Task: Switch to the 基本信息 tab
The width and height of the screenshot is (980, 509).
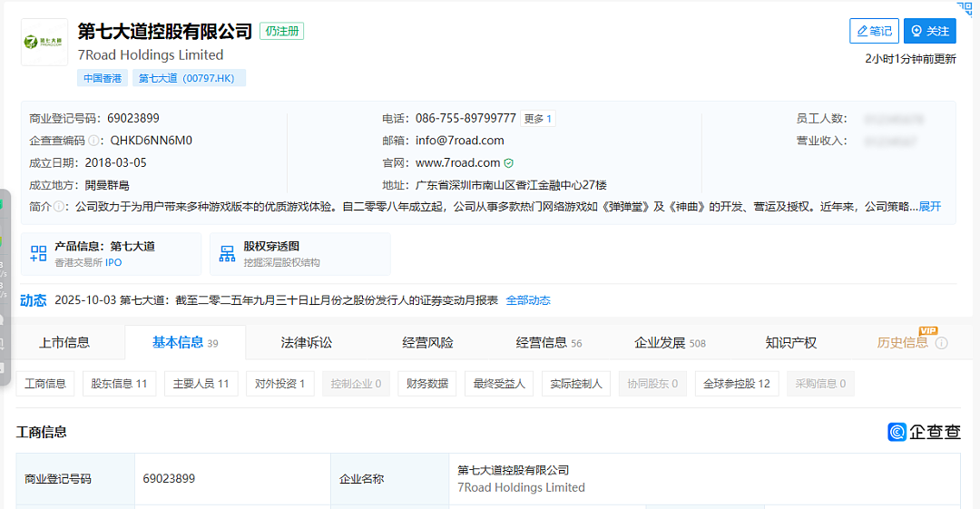Action: [185, 343]
